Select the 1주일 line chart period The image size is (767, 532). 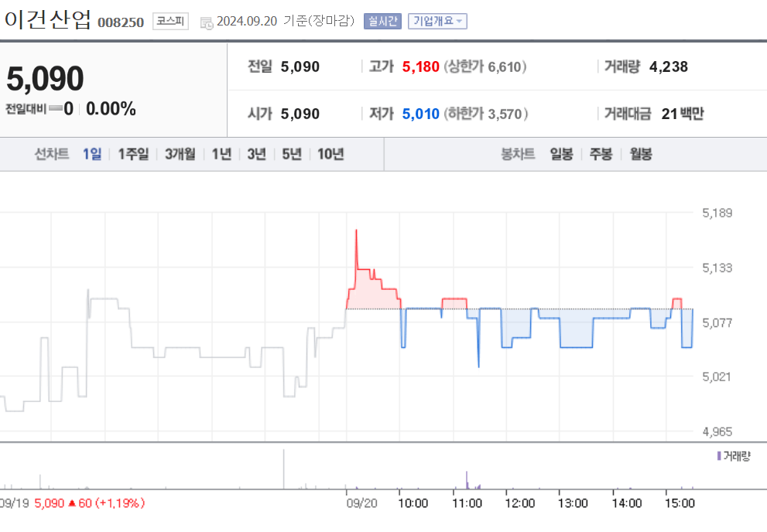pyautogui.click(x=133, y=155)
